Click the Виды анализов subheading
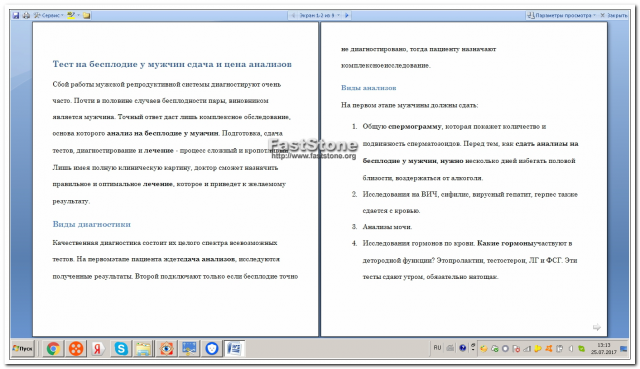This screenshot has width=640, height=369. click(x=369, y=88)
